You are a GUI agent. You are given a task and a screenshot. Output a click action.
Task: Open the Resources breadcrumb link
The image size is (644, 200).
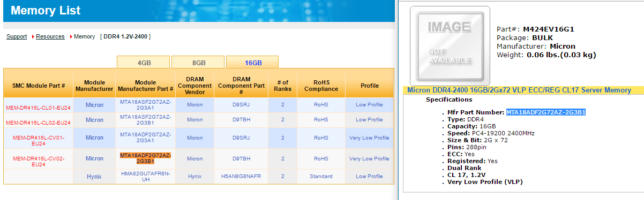coord(50,36)
